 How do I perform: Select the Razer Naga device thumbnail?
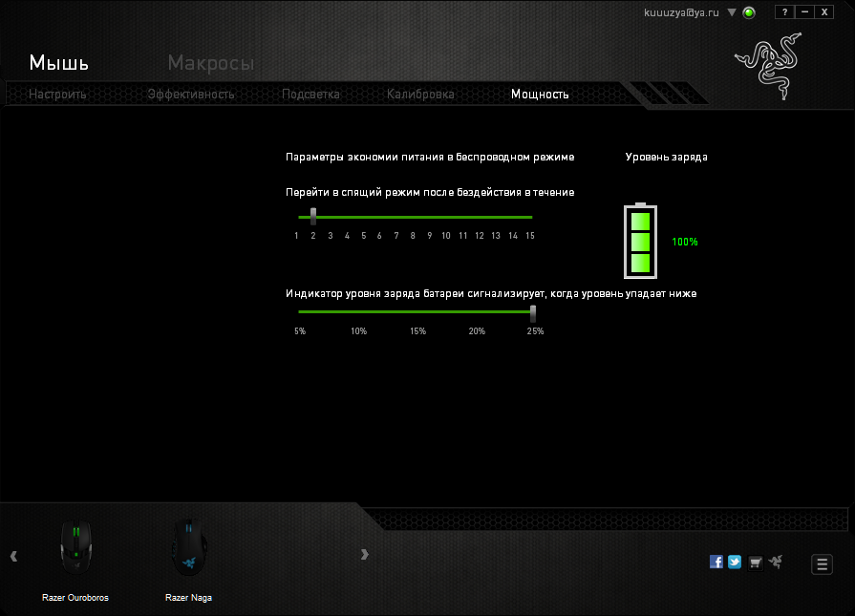189,547
